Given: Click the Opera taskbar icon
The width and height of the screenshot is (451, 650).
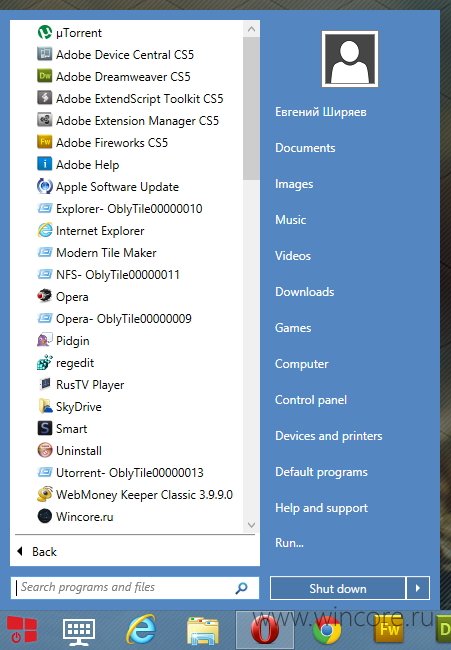Looking at the screenshot, I should pyautogui.click(x=265, y=630).
